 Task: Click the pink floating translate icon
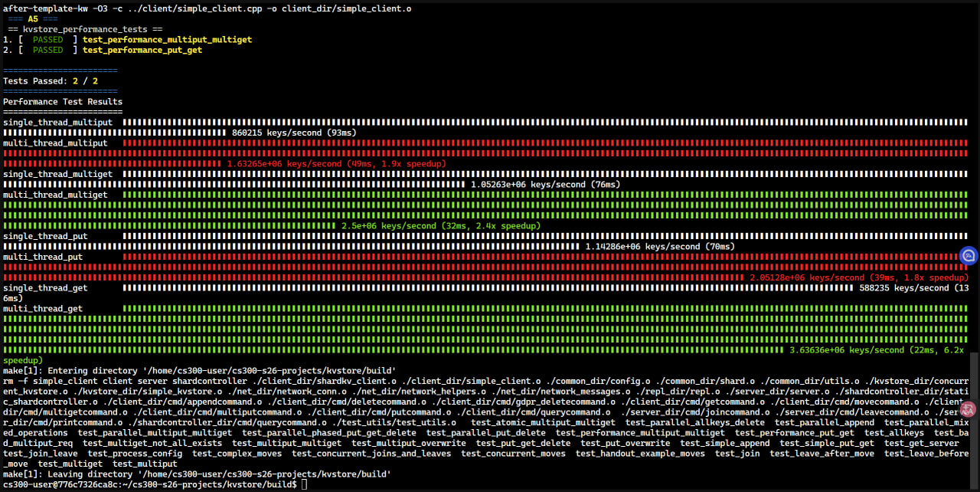pos(969,410)
